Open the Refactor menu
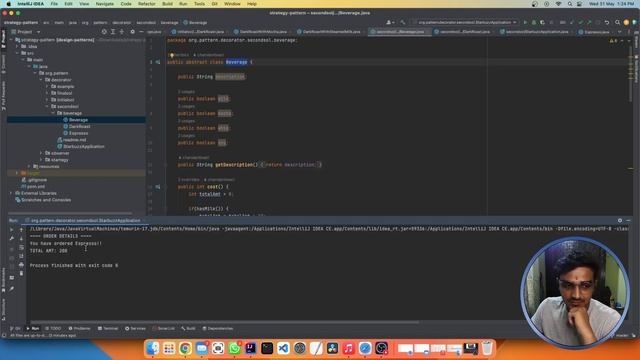Screen dimensions: 640x360 [146, 4]
